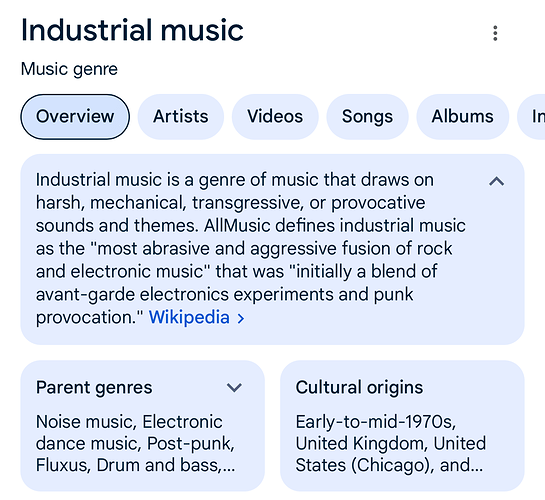
Task: Open the three-dot more options menu
Action: pos(495,33)
